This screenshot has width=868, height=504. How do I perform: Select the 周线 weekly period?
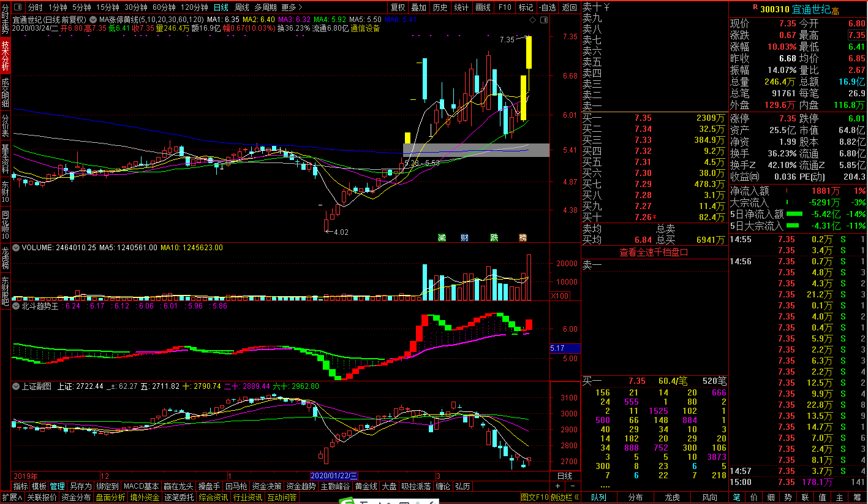[x=242, y=7]
